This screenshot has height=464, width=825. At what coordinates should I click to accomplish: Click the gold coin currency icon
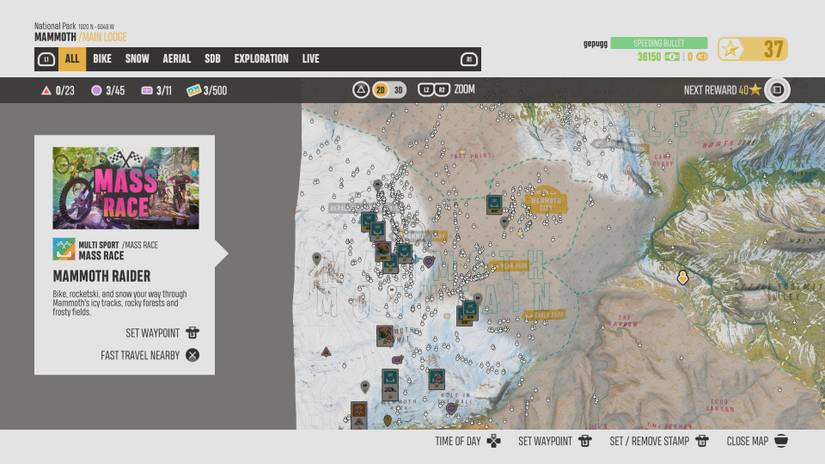click(701, 56)
